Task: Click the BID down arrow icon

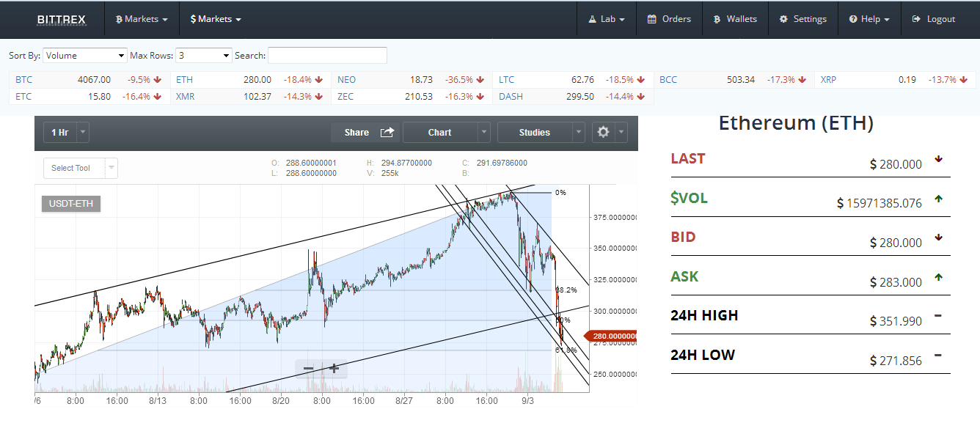Action: coord(939,238)
